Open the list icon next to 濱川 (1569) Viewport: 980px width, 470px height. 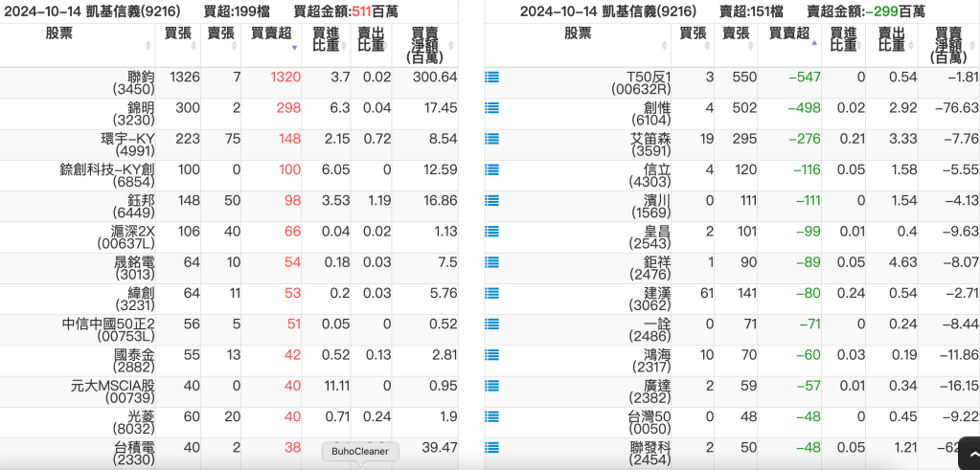(492, 200)
